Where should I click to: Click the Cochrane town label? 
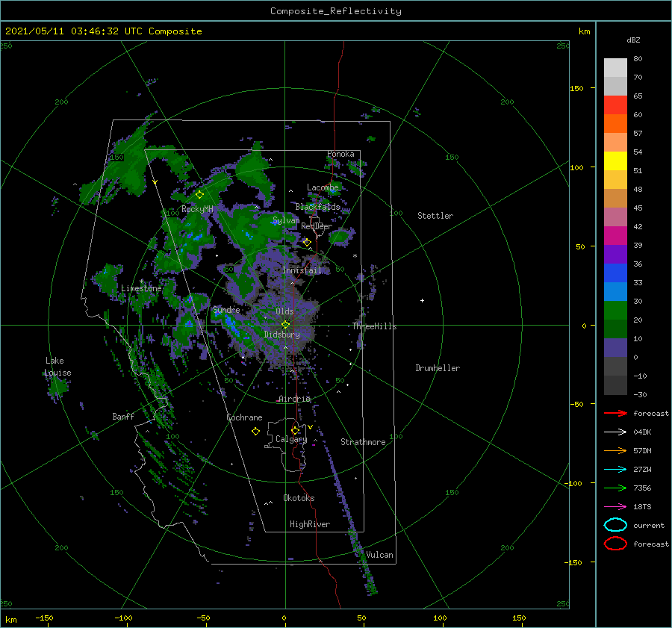click(x=244, y=417)
